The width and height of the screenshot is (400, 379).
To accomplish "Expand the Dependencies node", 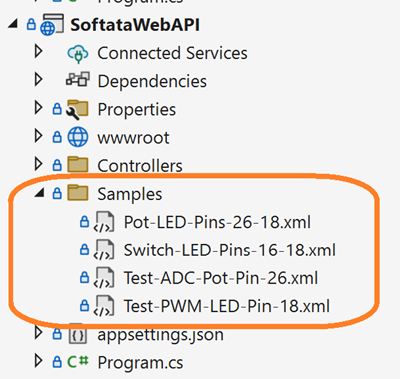I will click(39, 79).
